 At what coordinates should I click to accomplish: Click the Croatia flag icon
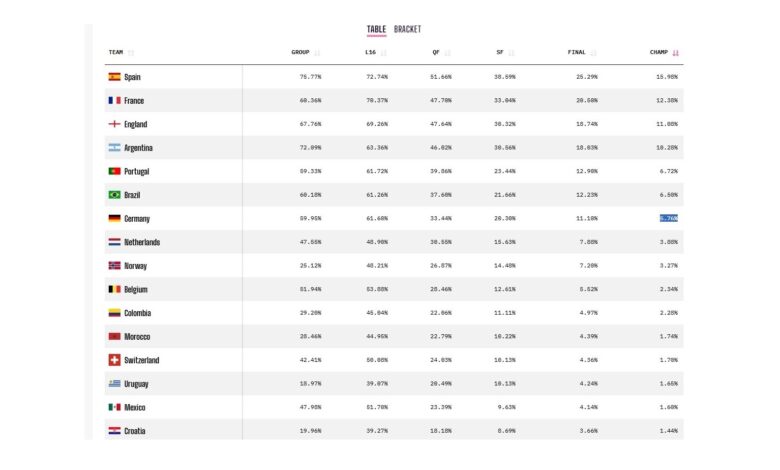114,431
